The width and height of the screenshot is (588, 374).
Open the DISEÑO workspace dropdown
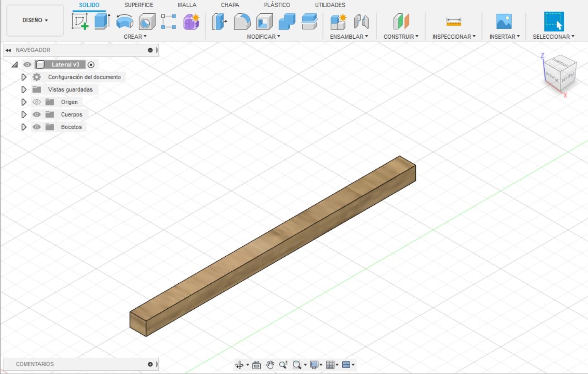35,20
